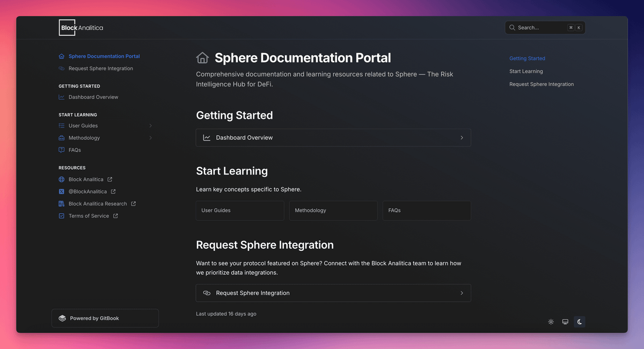Open the Request Sphere Integration card

(333, 293)
